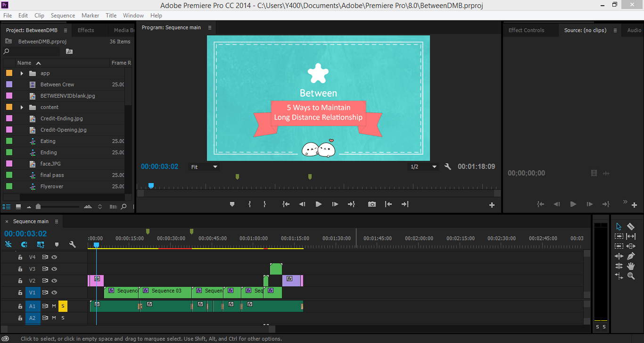Screen dimensions: 644x343
Task: Add marker in Program monitor
Action: click(232, 204)
